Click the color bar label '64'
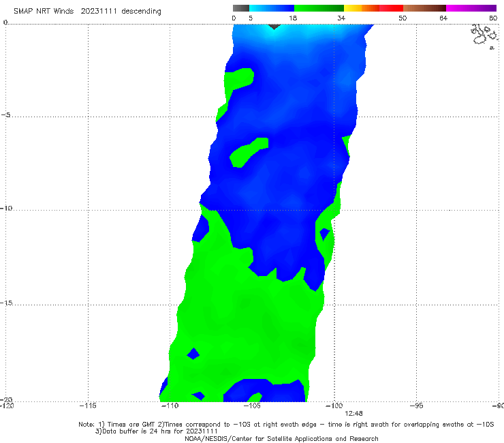The image size is (504, 443). point(443,18)
